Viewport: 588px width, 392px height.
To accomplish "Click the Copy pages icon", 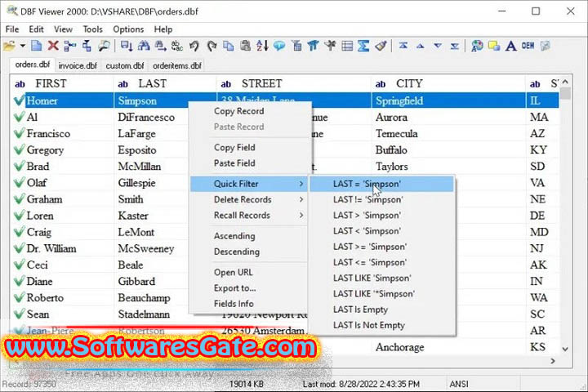I will click(228, 46).
